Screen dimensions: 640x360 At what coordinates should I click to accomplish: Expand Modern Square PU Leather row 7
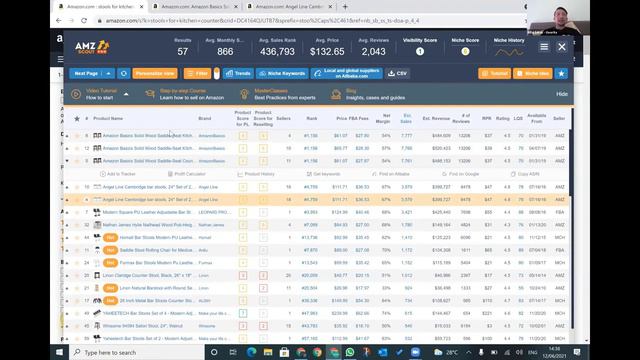coord(67,212)
